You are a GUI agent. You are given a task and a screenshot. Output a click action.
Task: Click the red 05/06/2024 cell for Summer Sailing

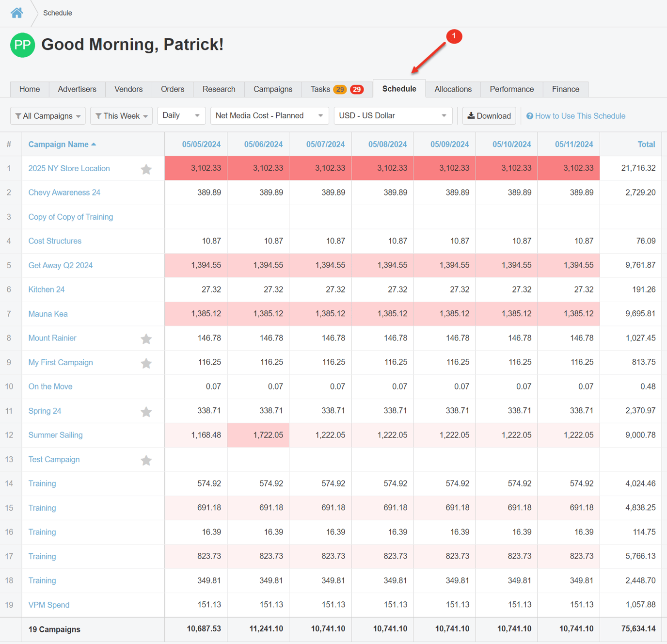pos(258,435)
